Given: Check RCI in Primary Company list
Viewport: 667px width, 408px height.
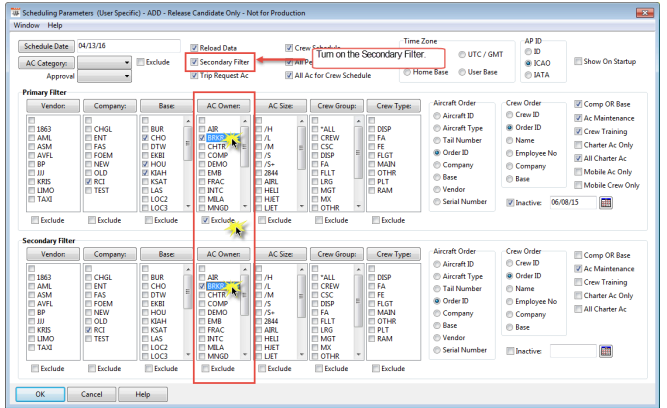Looking at the screenshot, I should point(88,182).
